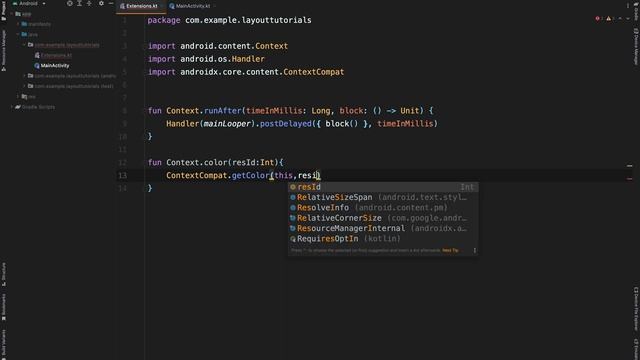Click line number 13 in gutter
The height and width of the screenshot is (360, 640).
click(122, 176)
